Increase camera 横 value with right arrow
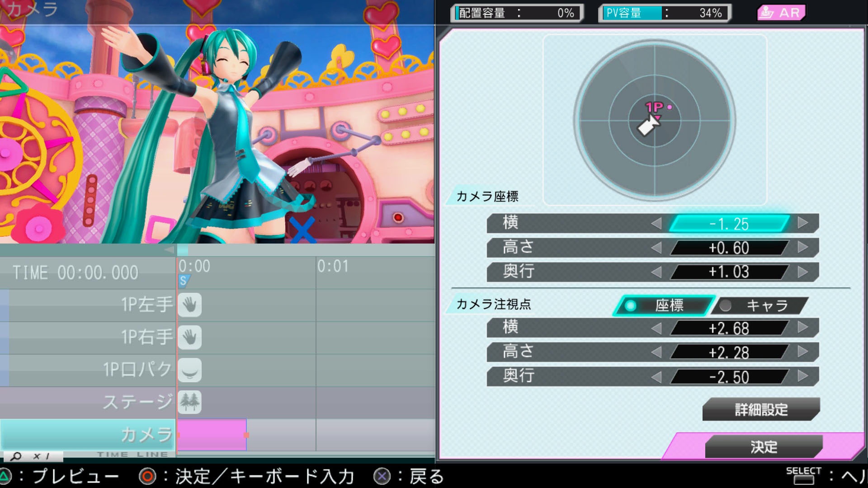 pos(803,223)
